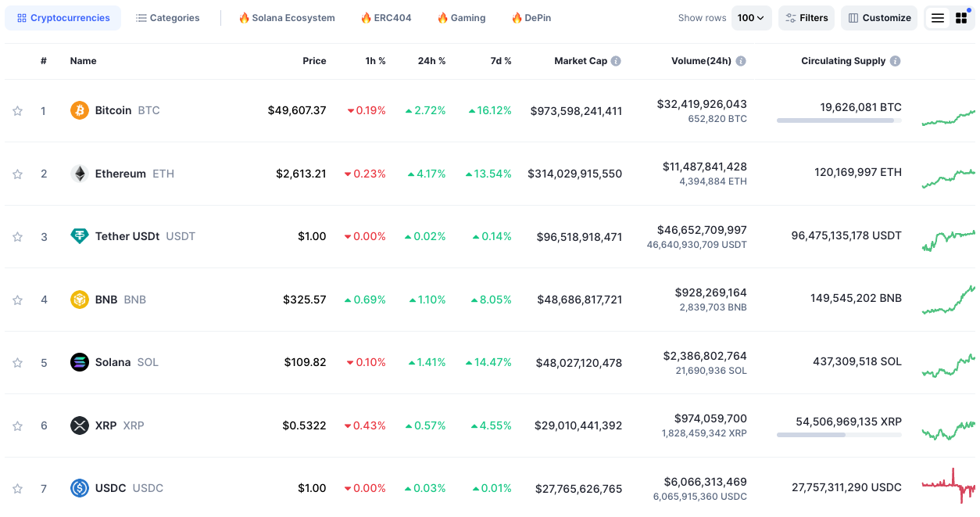Click the XRP circulating supply progress bar
The image size is (980, 517).
(839, 435)
